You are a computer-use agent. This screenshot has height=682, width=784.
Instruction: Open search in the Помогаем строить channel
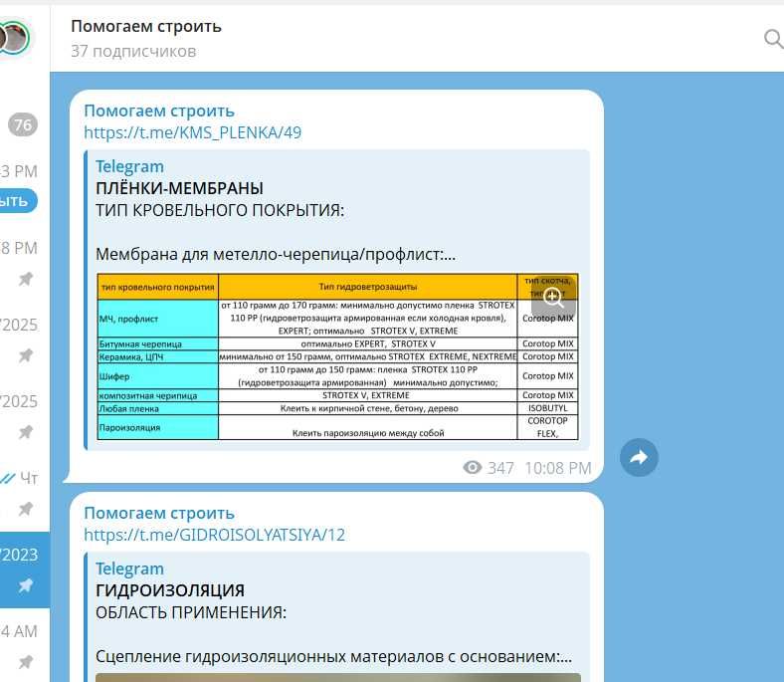[x=774, y=38]
